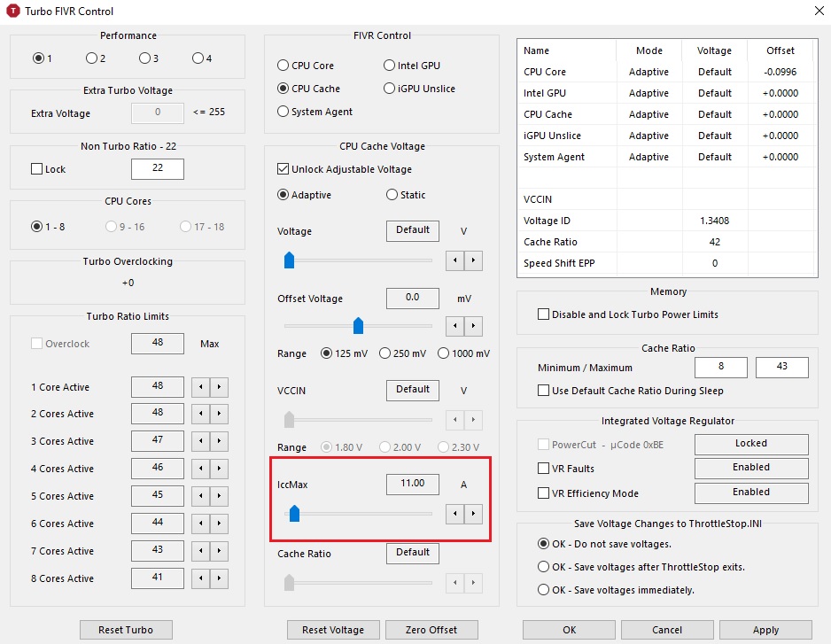
Task: Increase the 1 Core Active turbo ratio
Action: [219, 387]
